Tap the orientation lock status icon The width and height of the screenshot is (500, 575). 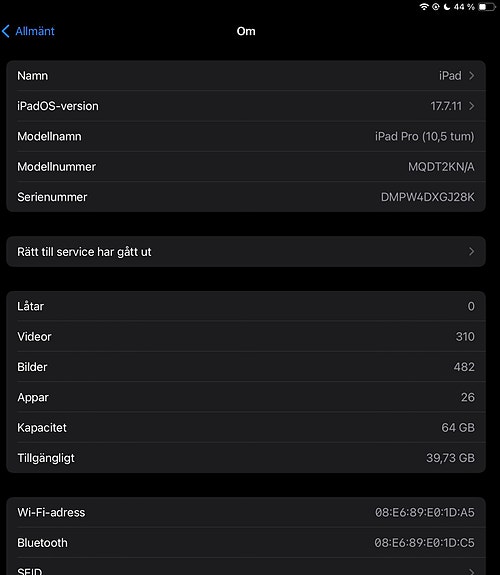pos(435,7)
